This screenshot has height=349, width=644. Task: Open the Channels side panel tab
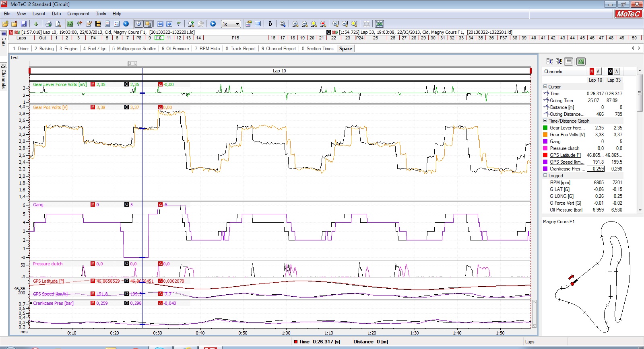pyautogui.click(x=3, y=76)
